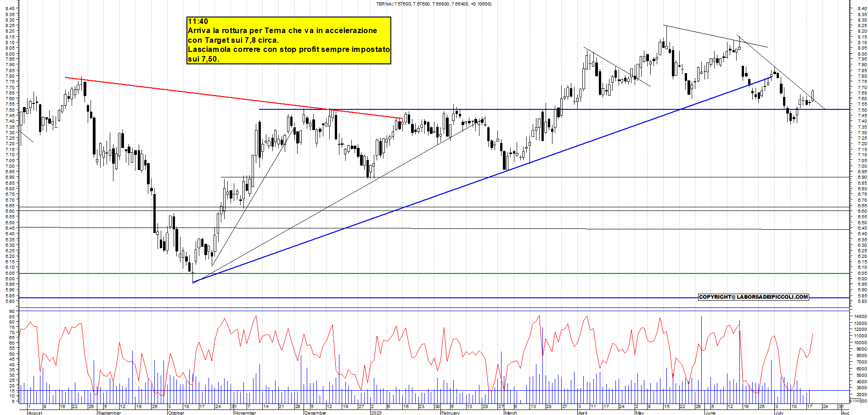Click the 'June' month label
This screenshot has height=415, width=868.
click(x=710, y=413)
